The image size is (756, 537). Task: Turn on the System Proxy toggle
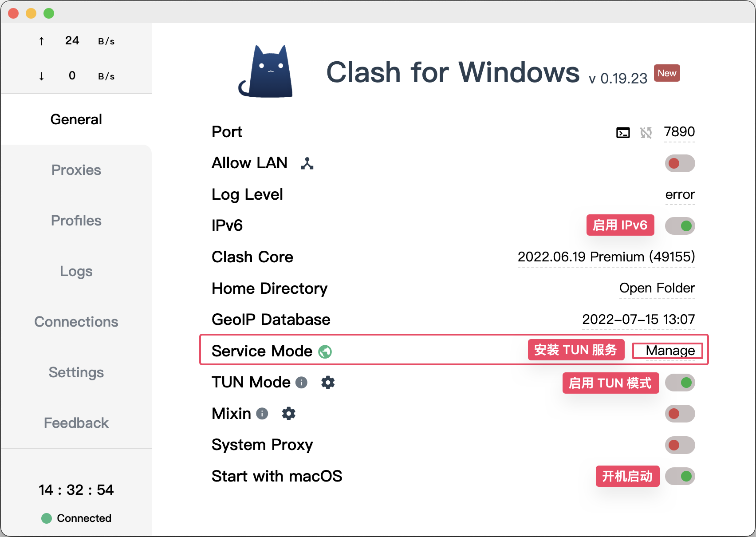680,445
